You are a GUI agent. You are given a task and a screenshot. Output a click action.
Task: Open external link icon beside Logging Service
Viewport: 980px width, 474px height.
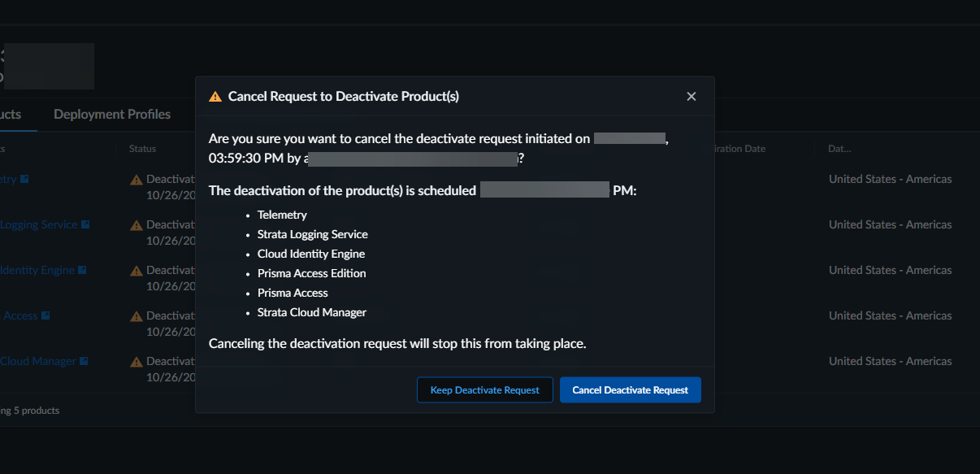pyautogui.click(x=85, y=225)
